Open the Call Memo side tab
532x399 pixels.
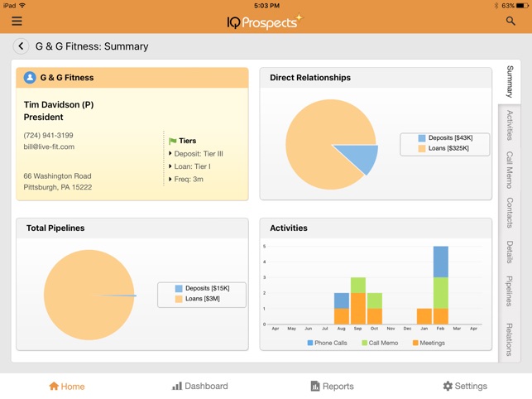pyautogui.click(x=510, y=170)
